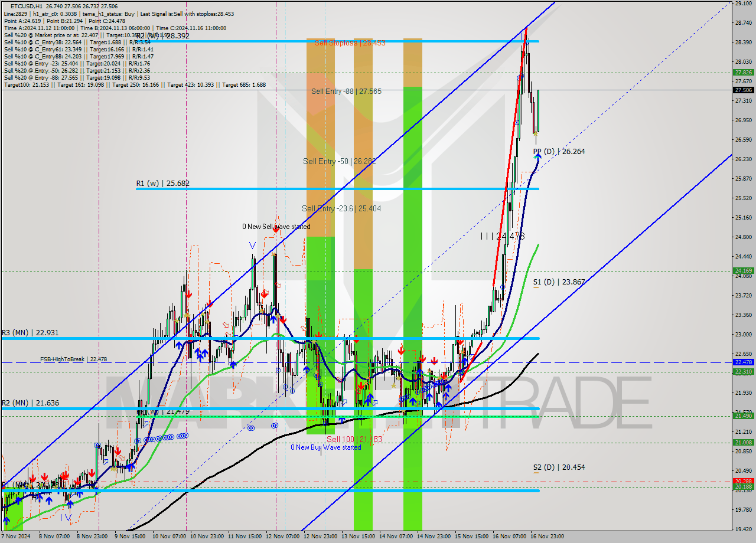Click the '8 Nov 23:00' time axis label
This screenshot has width=756, height=543.
pyautogui.click(x=92, y=537)
